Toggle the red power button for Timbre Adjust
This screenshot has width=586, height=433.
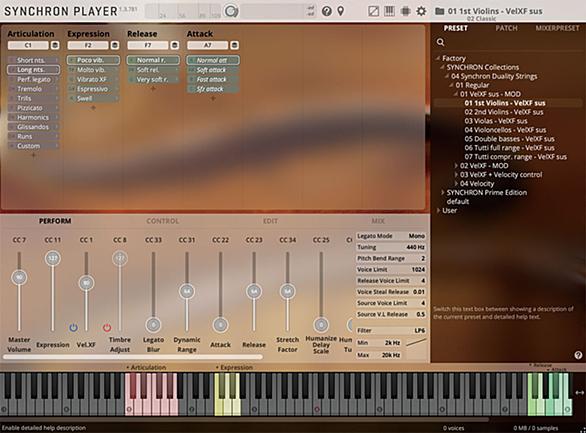pyautogui.click(x=107, y=328)
